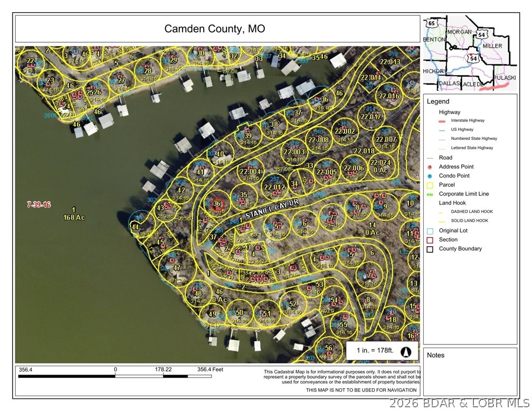Click the Original Lot legend square
This screenshot has height=411, width=532.
430,231
